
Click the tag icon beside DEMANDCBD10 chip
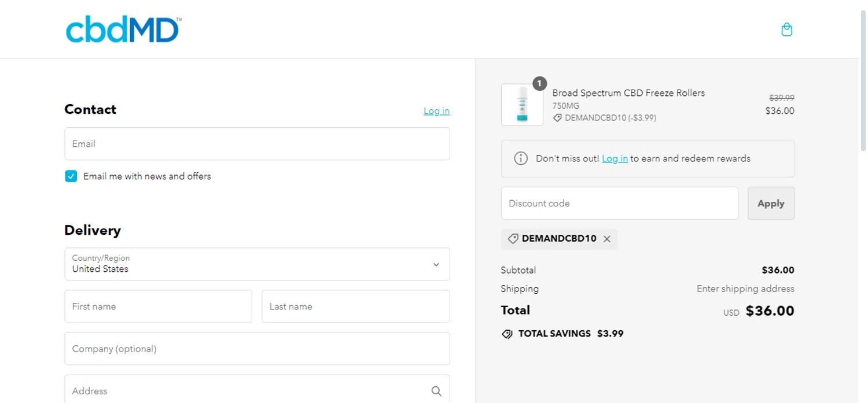pyautogui.click(x=513, y=239)
